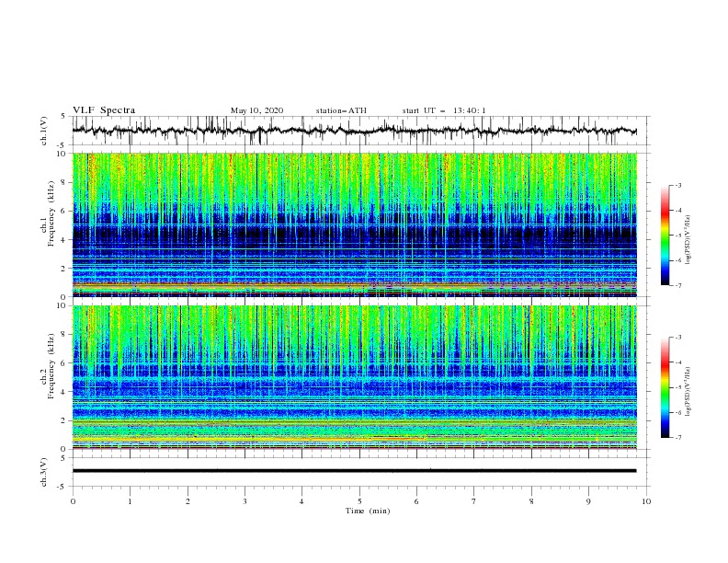Click the "-7" tick on ch.1 color bar
Viewport: 728px width, 563px height.
678,285
